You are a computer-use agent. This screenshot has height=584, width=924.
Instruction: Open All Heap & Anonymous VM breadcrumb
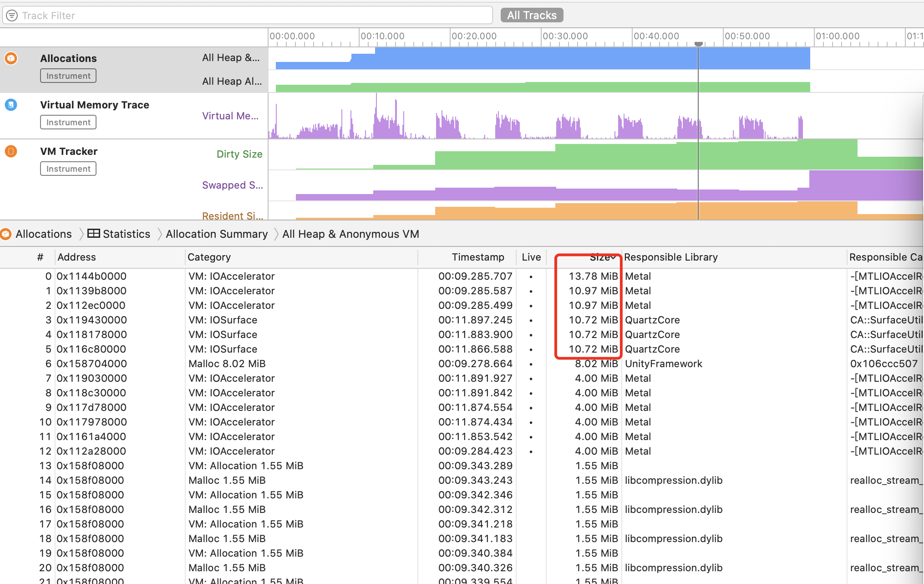point(350,234)
